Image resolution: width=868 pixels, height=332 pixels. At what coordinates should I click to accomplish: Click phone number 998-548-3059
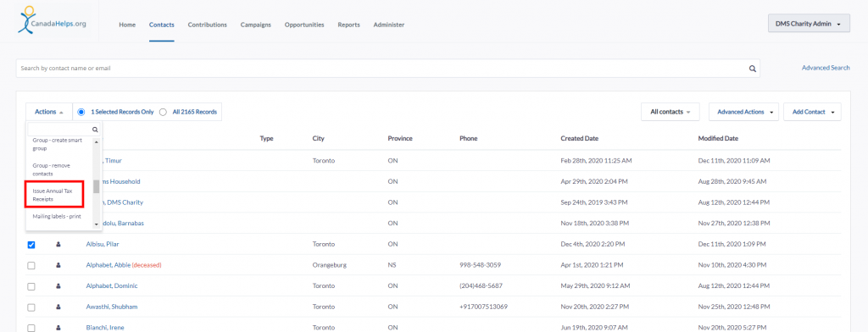[x=481, y=265]
